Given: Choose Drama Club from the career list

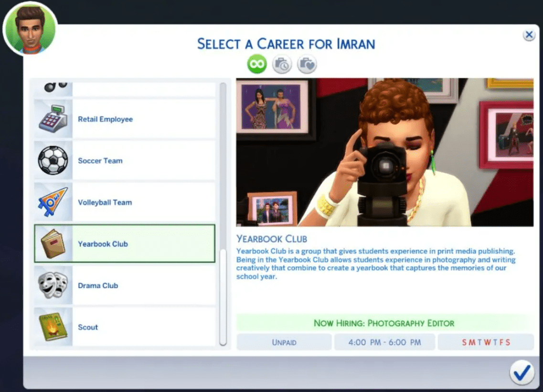Looking at the screenshot, I should [124, 285].
